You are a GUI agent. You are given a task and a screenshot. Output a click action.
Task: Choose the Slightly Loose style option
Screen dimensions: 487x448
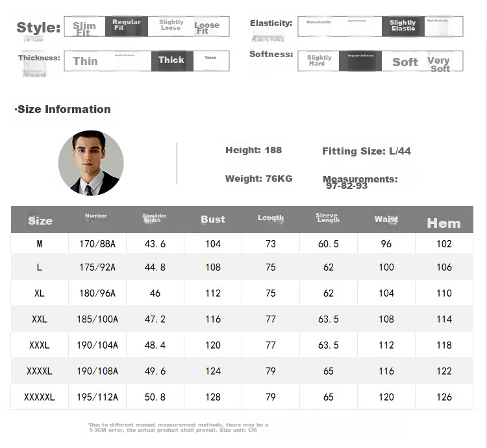point(171,25)
